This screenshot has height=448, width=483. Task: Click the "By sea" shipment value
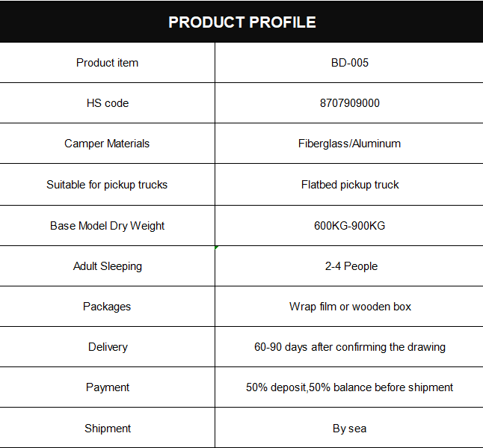click(x=349, y=429)
